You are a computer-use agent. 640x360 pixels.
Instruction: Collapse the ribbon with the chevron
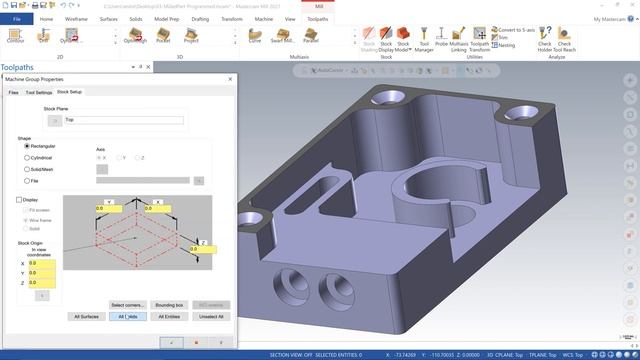(637, 19)
